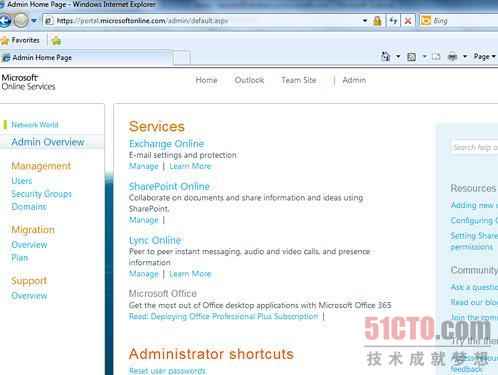This screenshot has height=375, width=498.
Task: Select the Admin Home Page tab
Action: point(86,57)
